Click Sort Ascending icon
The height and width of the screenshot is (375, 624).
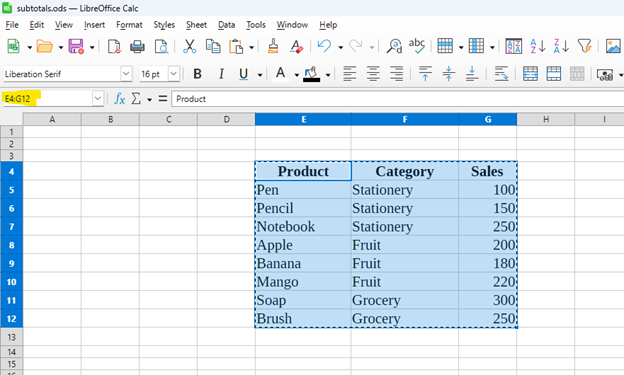[537, 46]
